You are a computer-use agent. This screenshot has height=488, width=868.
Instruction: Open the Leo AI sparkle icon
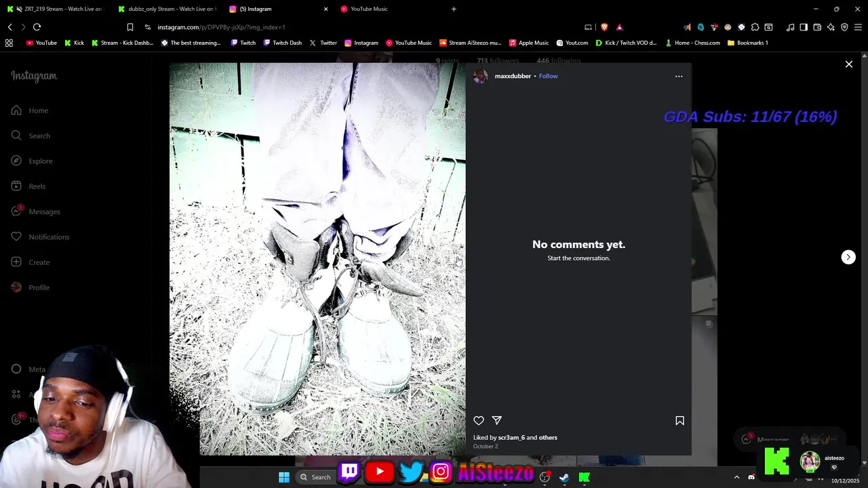[x=831, y=27]
